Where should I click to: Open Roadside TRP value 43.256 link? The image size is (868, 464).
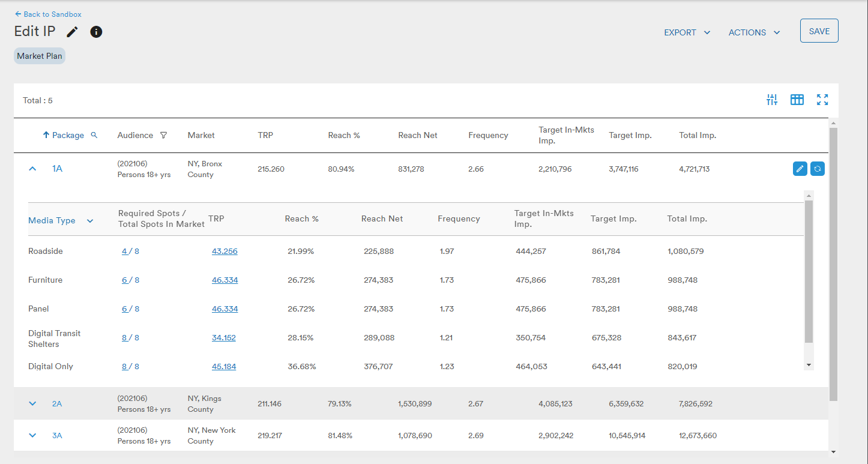coord(225,252)
